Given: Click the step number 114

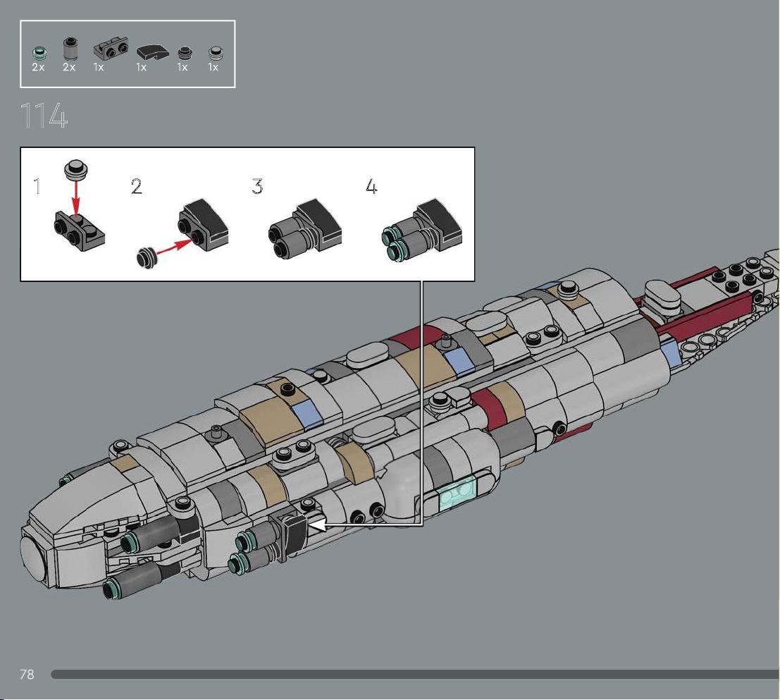Looking at the screenshot, I should (x=43, y=116).
